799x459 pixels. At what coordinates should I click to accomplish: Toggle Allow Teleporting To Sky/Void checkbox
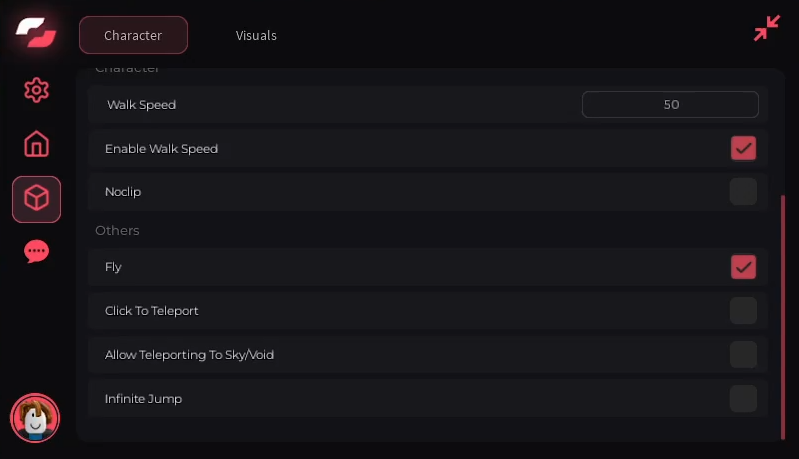pyautogui.click(x=743, y=354)
